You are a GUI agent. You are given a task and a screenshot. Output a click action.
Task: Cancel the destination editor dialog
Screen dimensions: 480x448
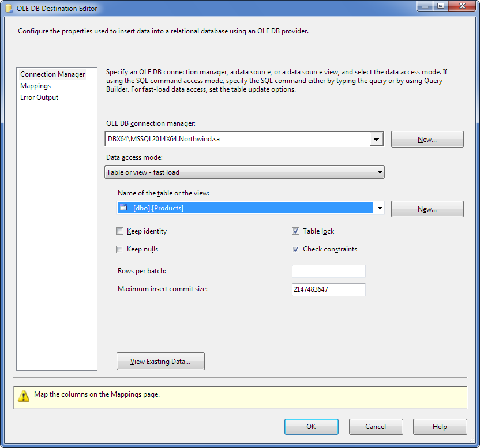click(376, 427)
